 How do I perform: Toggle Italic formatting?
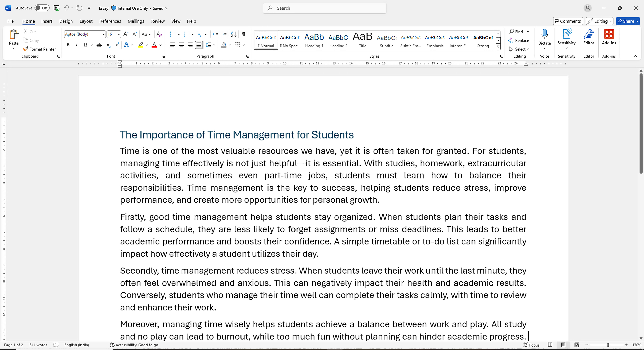pos(77,45)
